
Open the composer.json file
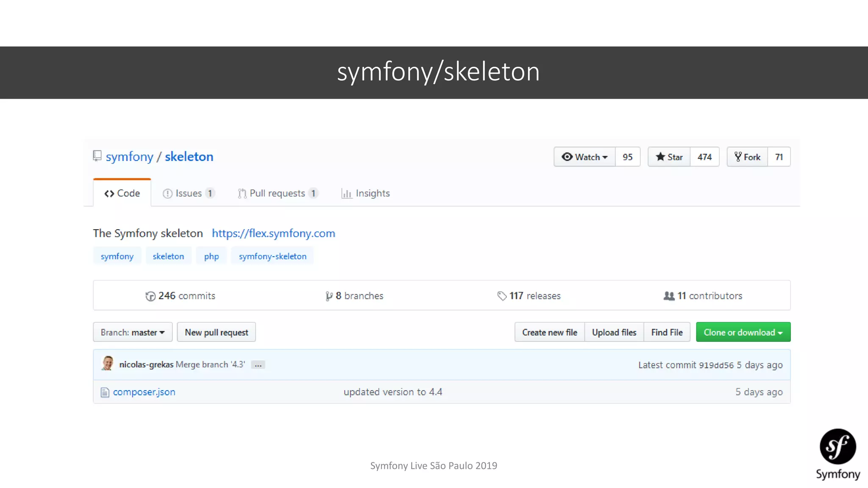point(144,392)
